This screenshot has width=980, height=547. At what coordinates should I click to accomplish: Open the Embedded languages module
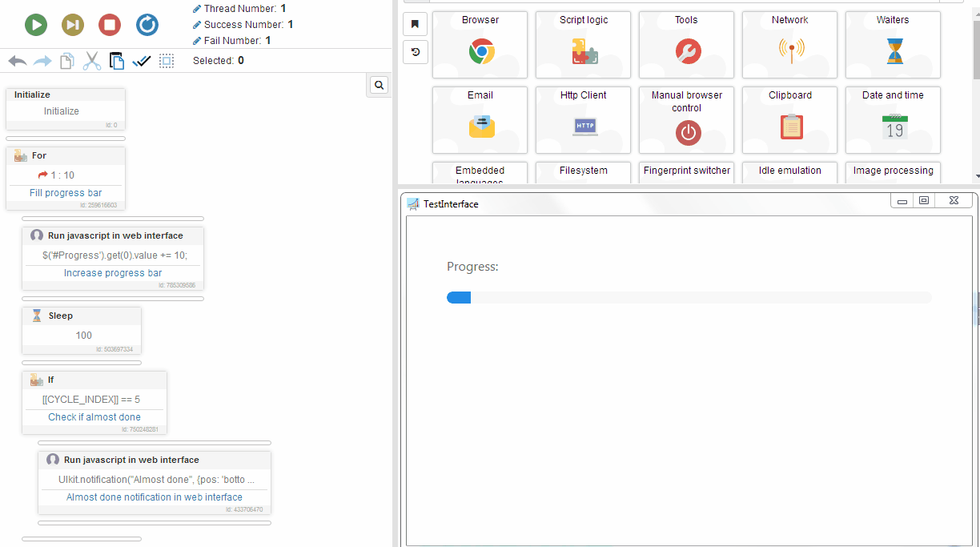coord(480,173)
